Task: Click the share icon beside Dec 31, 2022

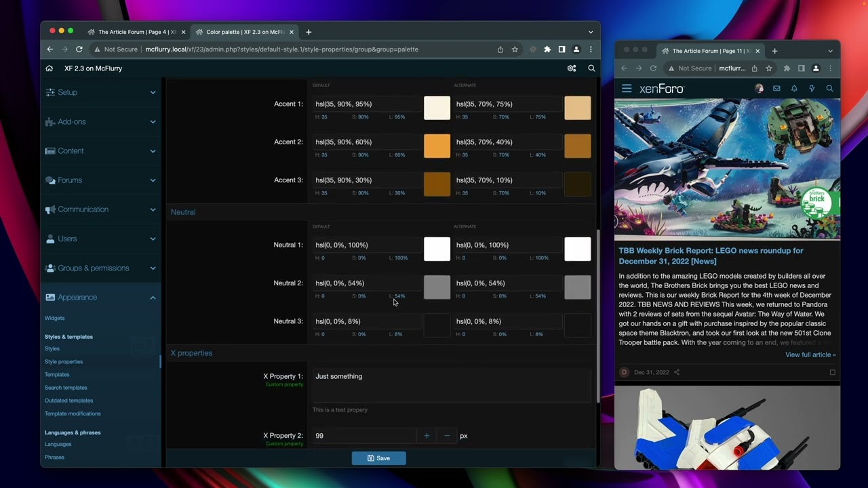Action: point(676,372)
